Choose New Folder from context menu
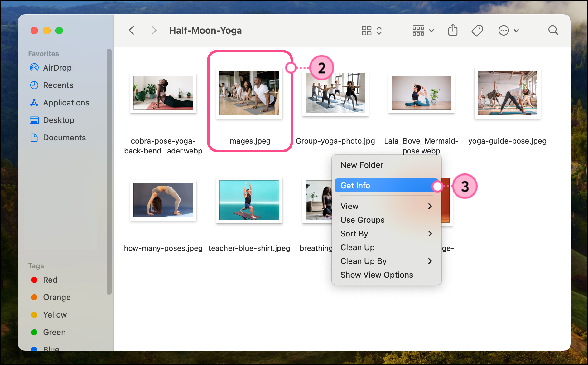Image resolution: width=588 pixels, height=365 pixels. point(386,165)
